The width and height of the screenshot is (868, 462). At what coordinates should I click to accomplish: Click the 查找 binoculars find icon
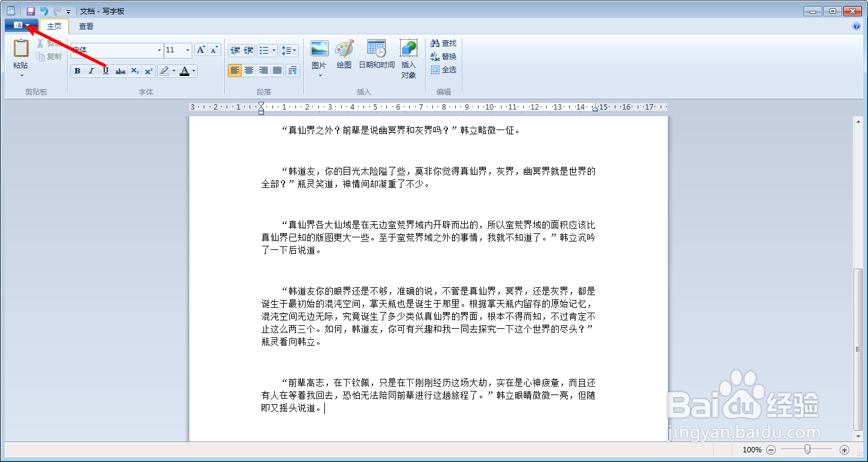click(435, 43)
